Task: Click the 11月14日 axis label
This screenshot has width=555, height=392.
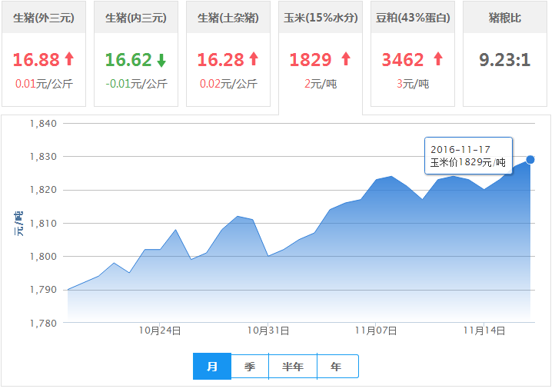Action: pos(484,331)
